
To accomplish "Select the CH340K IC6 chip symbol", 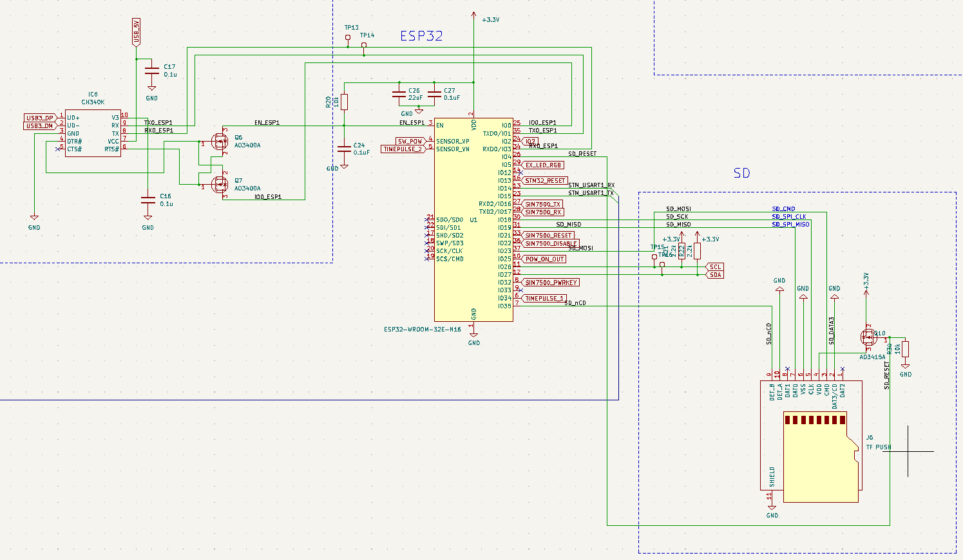I will 93,133.
